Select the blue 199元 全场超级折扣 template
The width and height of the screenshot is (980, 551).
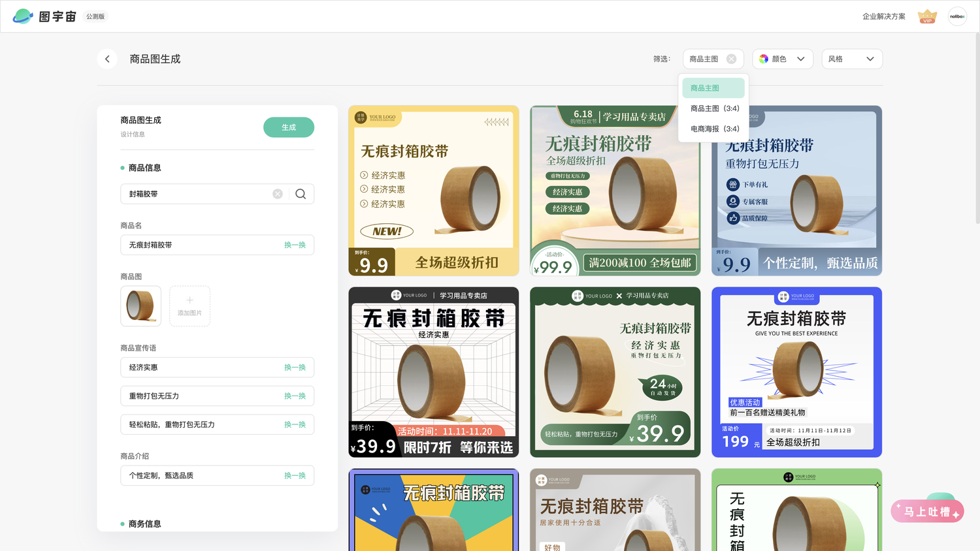(x=797, y=372)
